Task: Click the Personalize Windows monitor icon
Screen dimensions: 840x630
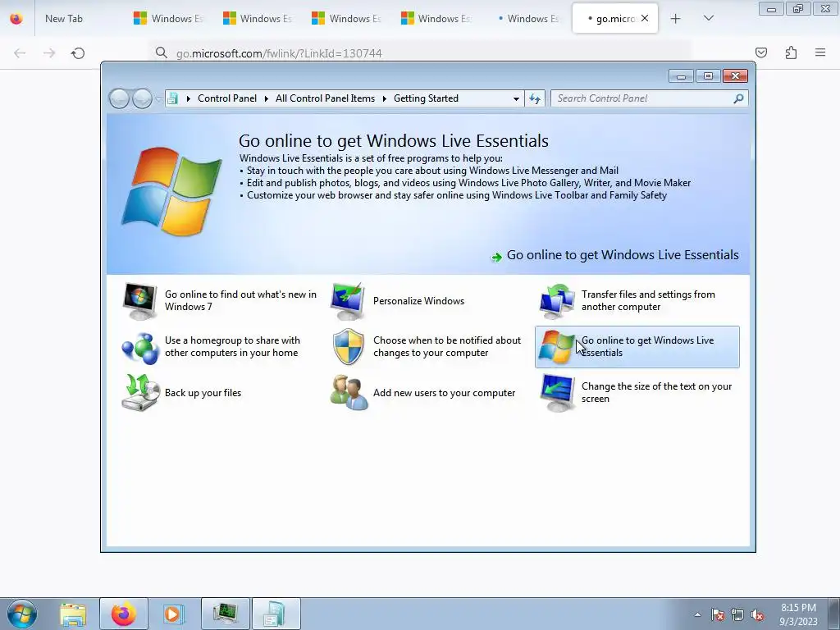Action: coord(348,300)
